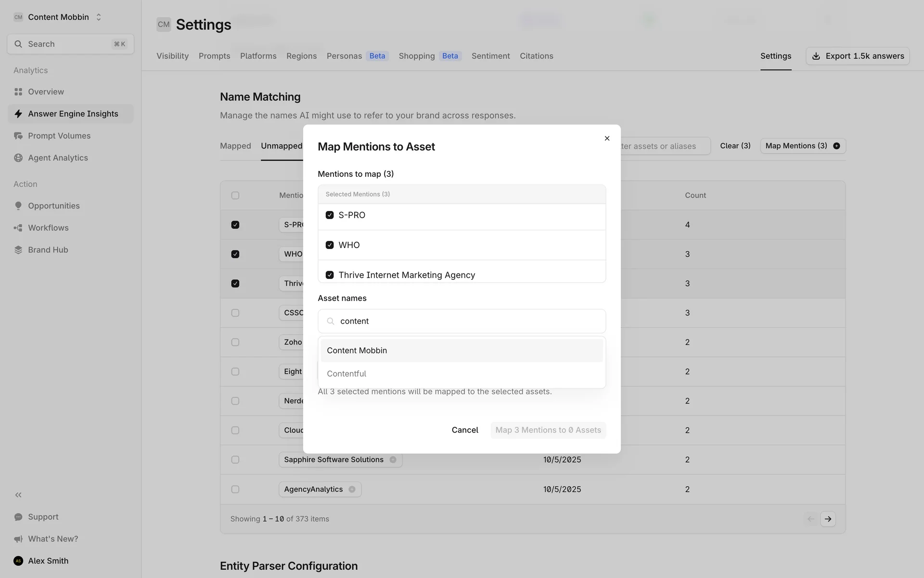Uncheck the WHO mention checkbox
Screen dimensions: 924x578
click(x=330, y=245)
